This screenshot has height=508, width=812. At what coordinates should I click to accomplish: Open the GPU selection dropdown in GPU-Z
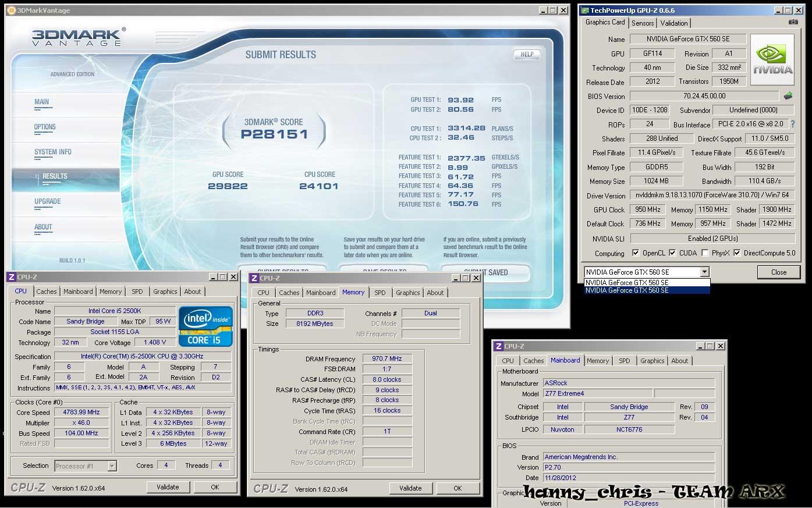pos(704,272)
